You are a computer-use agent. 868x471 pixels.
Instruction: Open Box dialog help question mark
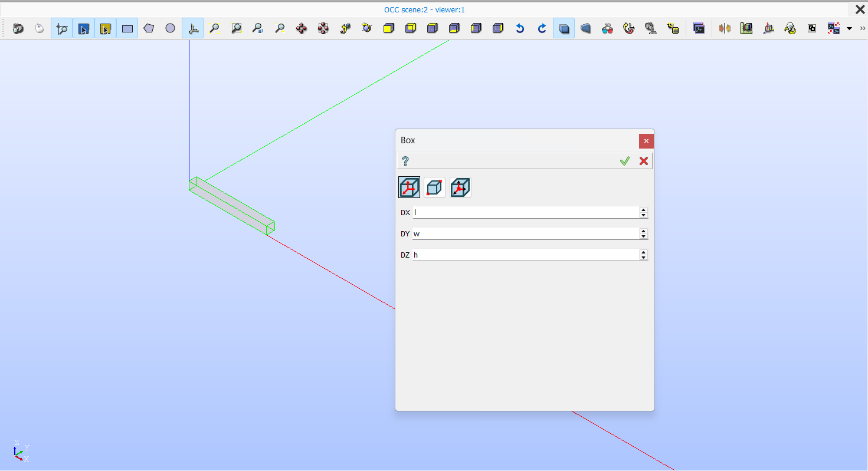coord(405,161)
